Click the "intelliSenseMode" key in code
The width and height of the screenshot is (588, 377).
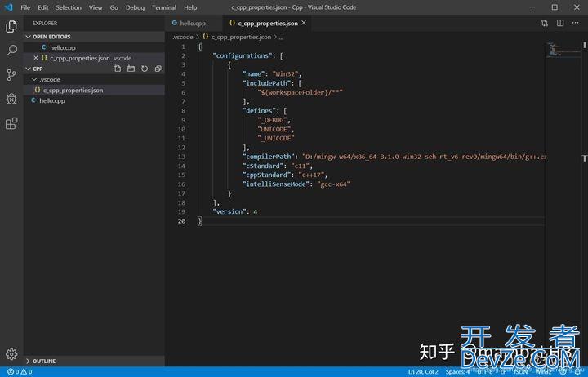(x=277, y=184)
